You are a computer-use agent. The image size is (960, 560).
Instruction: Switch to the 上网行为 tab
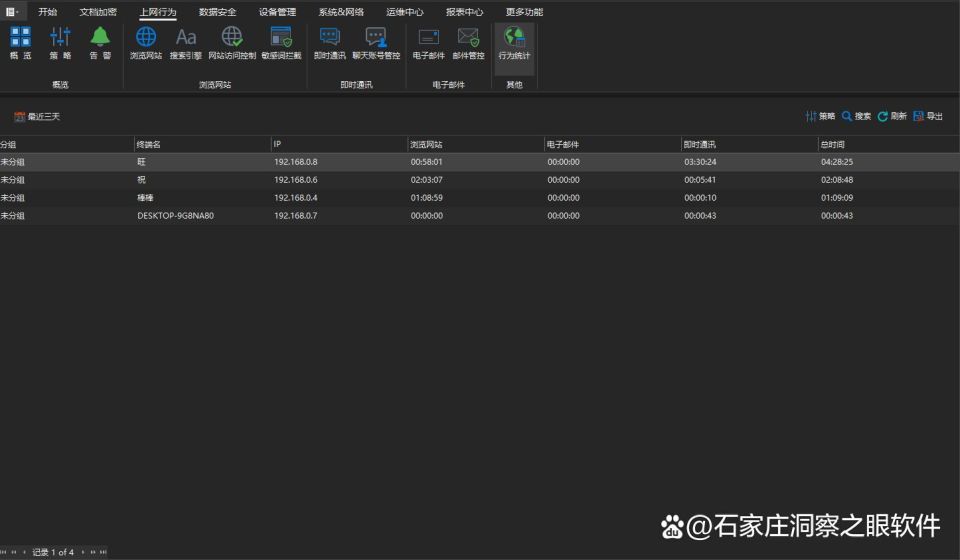[158, 12]
